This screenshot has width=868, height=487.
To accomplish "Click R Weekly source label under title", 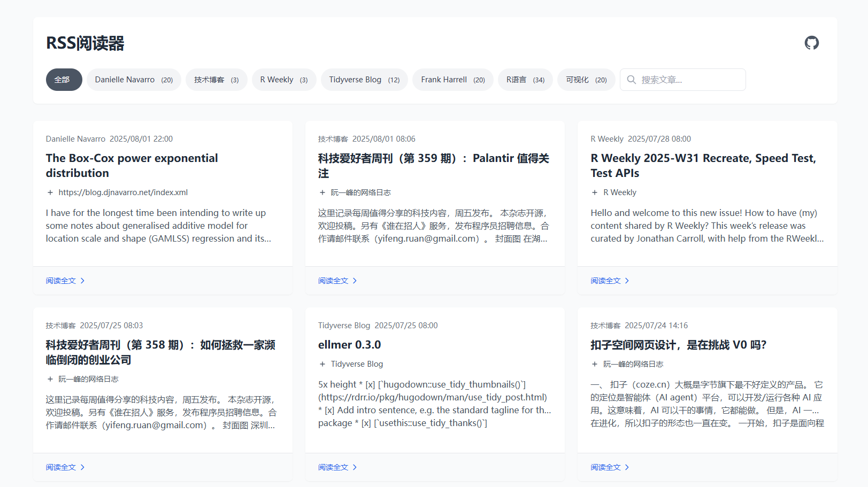I will [x=620, y=192].
